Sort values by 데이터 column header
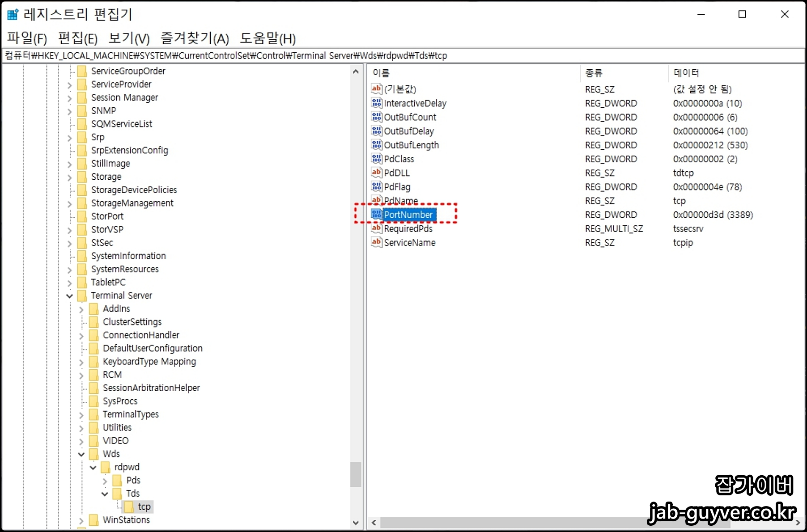The width and height of the screenshot is (807, 532). (x=736, y=73)
